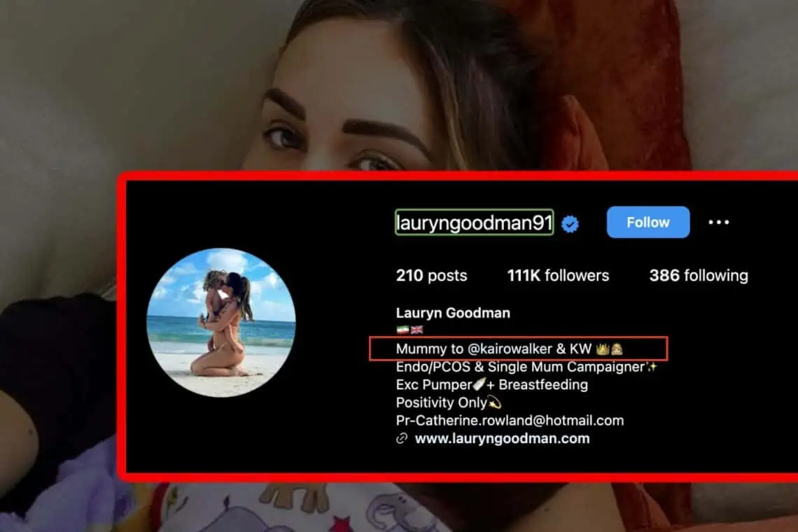Viewport: 798px width, 532px height.
Task: Click the blue verified badge icon
Action: tap(570, 224)
